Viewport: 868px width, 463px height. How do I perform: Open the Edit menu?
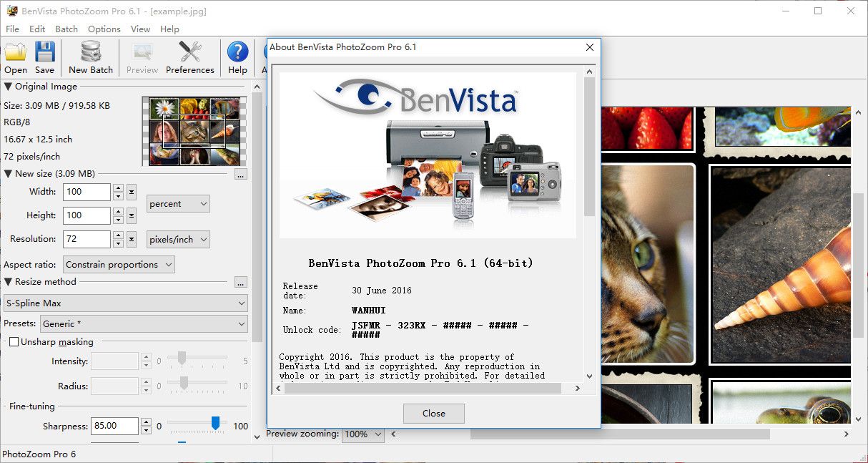click(x=37, y=29)
